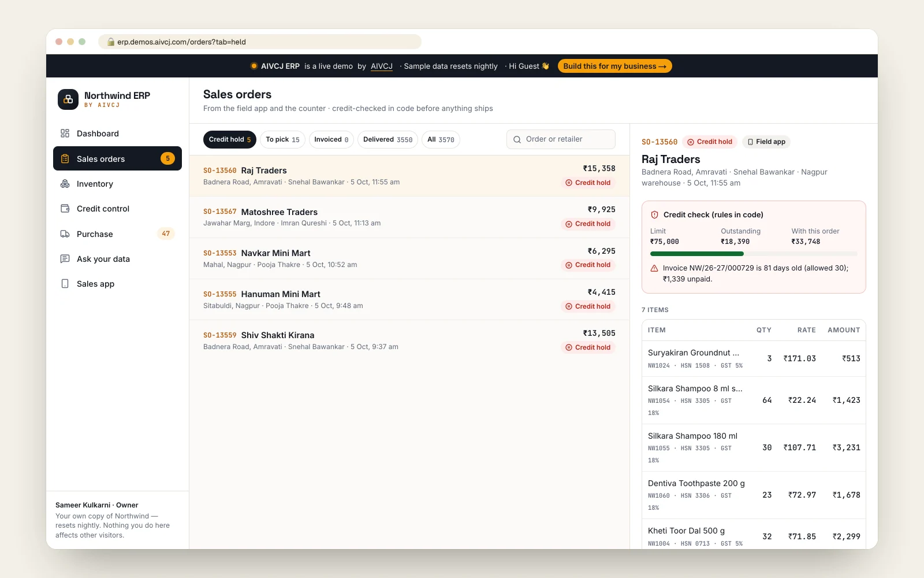Click the Dentiva Toothpaste 200 g item
Viewport: 924px width, 578px height.
[754, 495]
